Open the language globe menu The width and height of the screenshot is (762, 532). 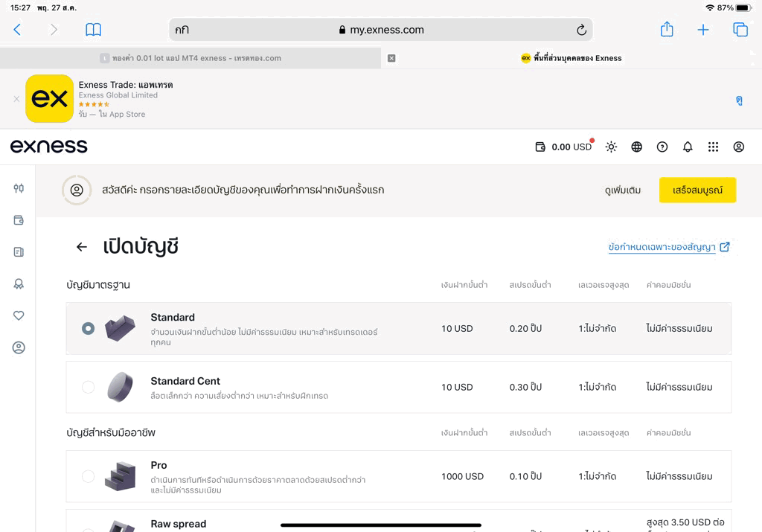tap(637, 147)
